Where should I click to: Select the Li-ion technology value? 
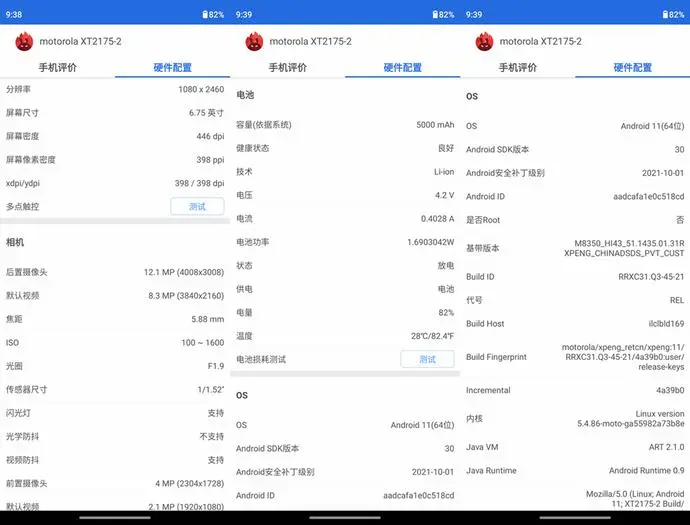click(x=444, y=172)
